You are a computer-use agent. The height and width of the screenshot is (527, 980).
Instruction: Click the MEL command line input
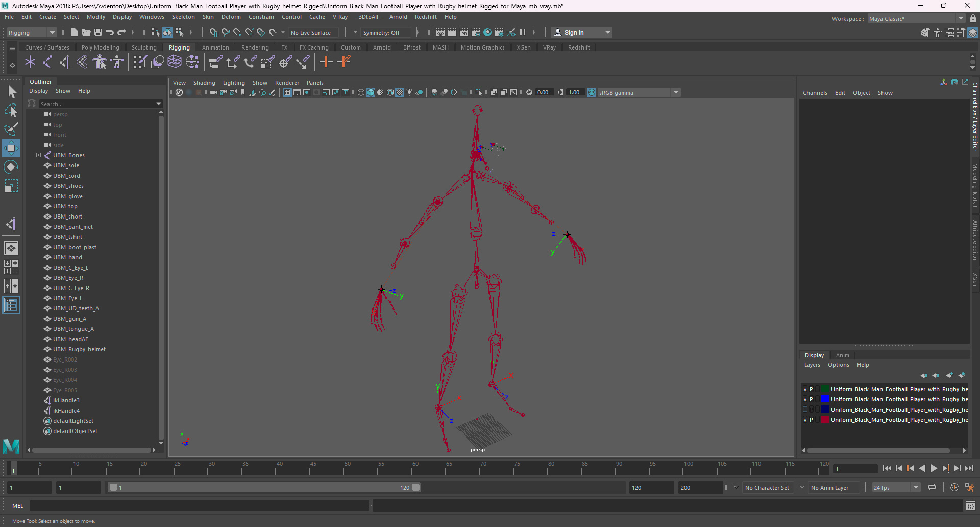click(x=200, y=506)
